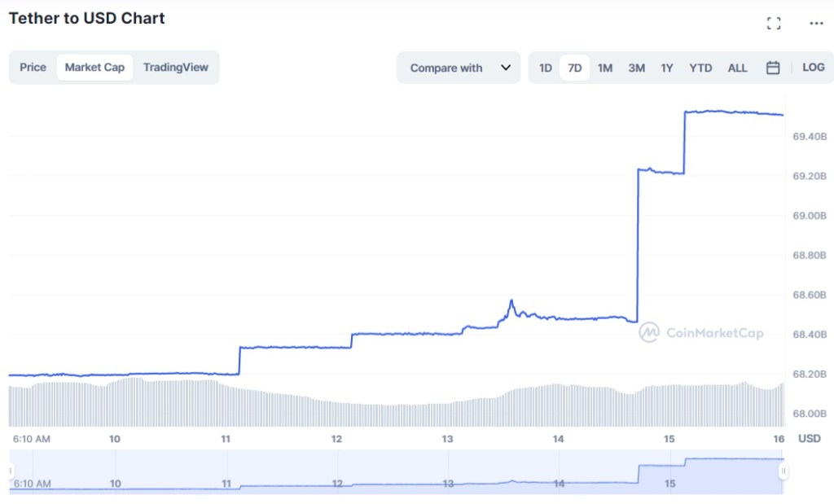Click inside the mini range navigator chart

(x=397, y=471)
